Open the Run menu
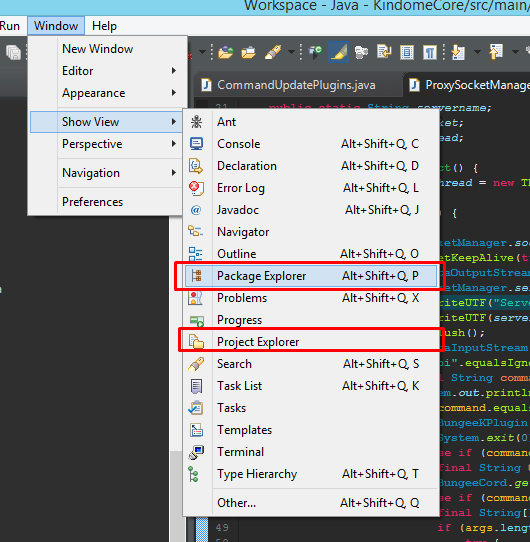This screenshot has height=542, width=530. tap(10, 26)
